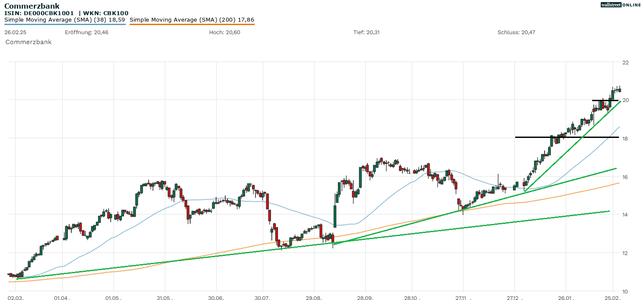This screenshot has width=644, height=300.
Task: Click the orange SMA 200 legend line
Action: coord(192,24)
